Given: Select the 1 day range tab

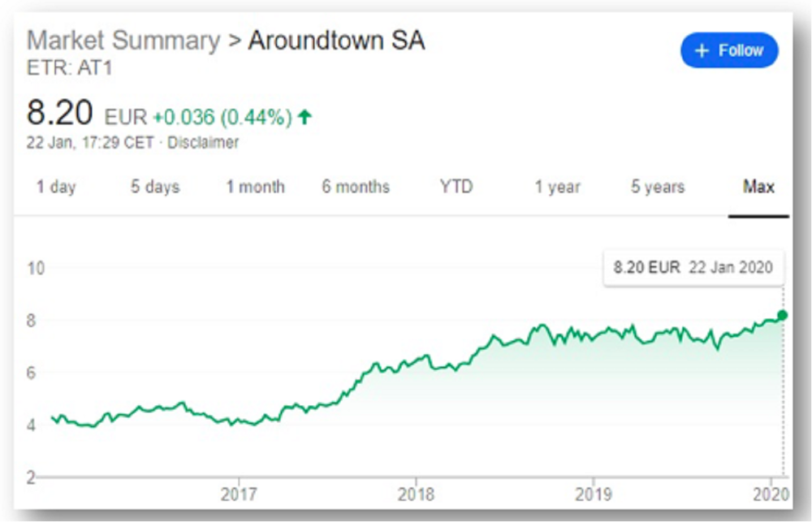Looking at the screenshot, I should click(x=56, y=187).
